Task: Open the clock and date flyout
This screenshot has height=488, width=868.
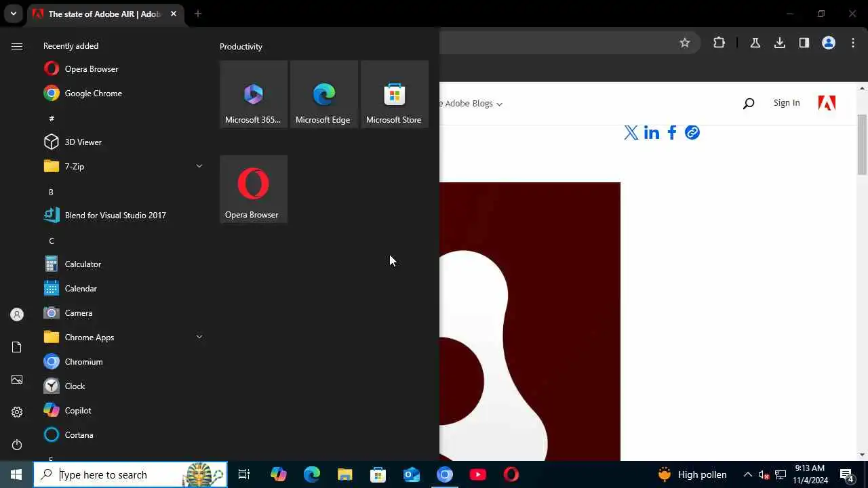Action: [810, 474]
